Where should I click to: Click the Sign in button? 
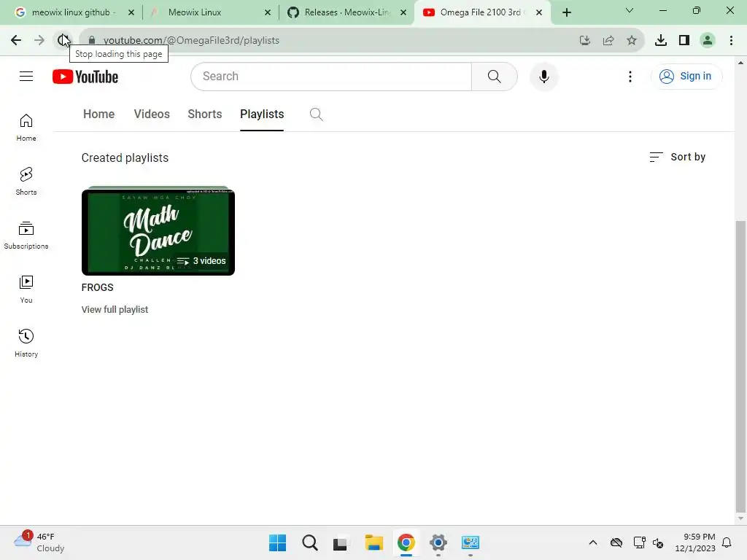(x=686, y=76)
